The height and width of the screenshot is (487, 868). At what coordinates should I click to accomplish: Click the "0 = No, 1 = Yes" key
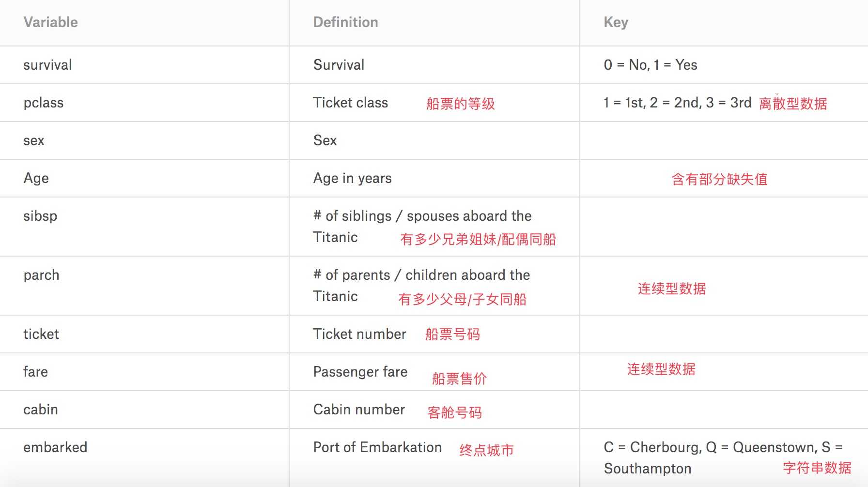(x=651, y=65)
